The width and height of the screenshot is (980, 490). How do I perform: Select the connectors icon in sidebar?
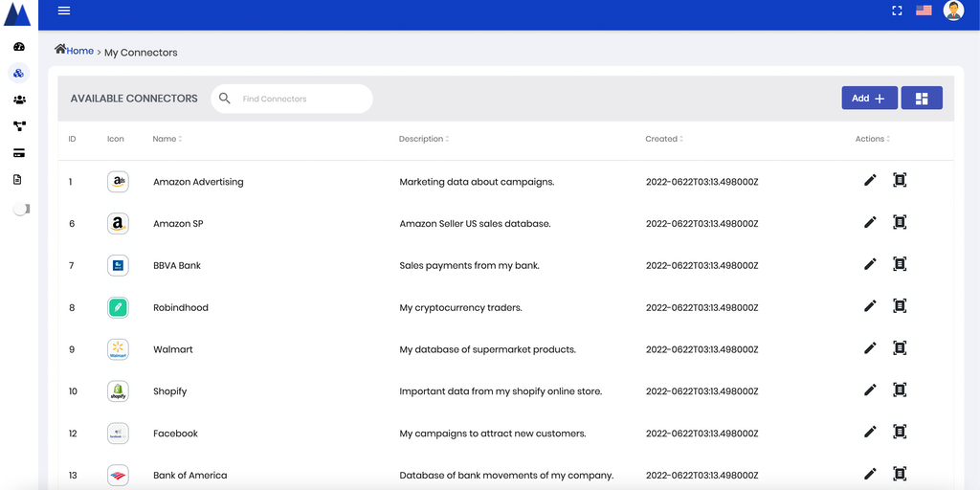18,73
